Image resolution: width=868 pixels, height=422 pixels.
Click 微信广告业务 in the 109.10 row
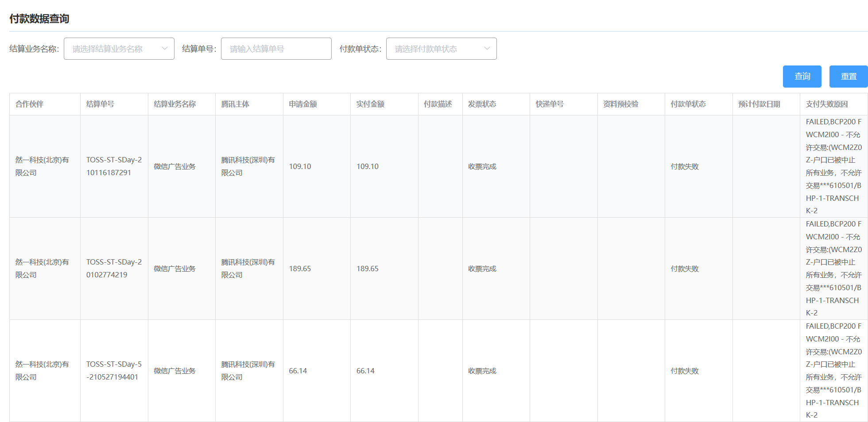[174, 166]
